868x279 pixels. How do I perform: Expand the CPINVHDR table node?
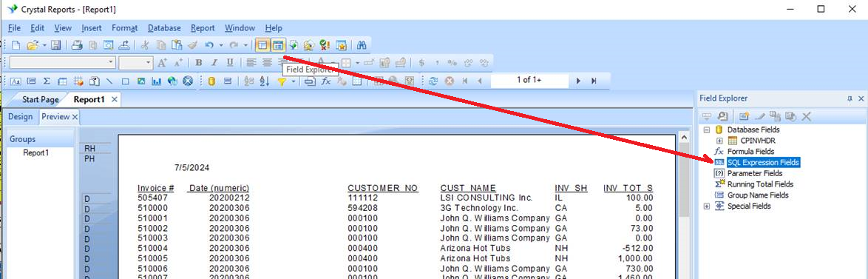pos(719,141)
